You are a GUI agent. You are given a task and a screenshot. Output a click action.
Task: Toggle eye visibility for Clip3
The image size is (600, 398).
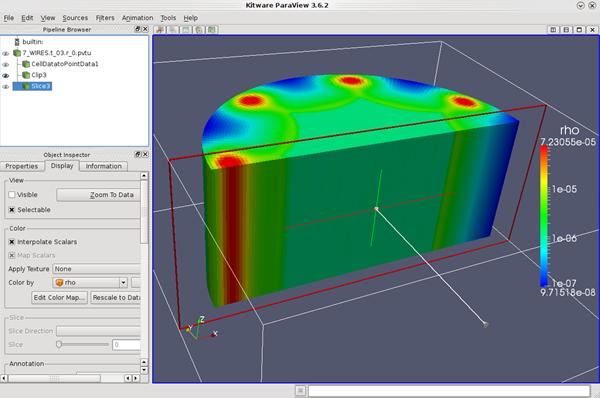point(6,75)
